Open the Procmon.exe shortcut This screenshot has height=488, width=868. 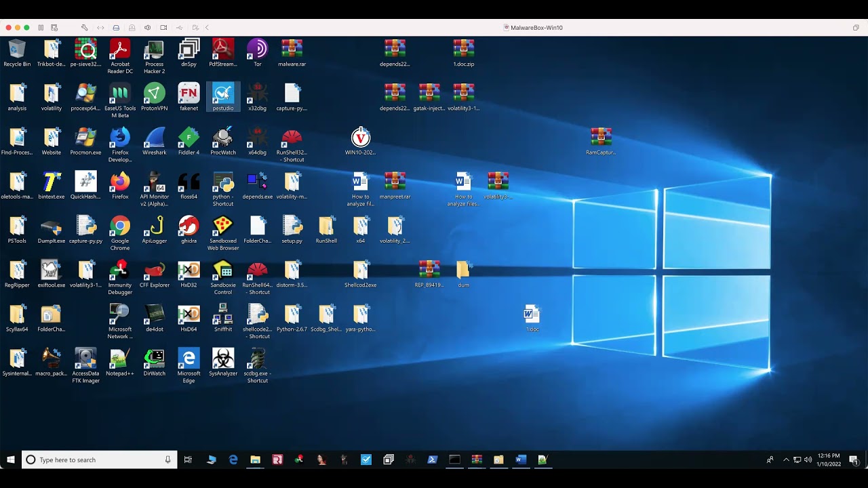pyautogui.click(x=85, y=141)
